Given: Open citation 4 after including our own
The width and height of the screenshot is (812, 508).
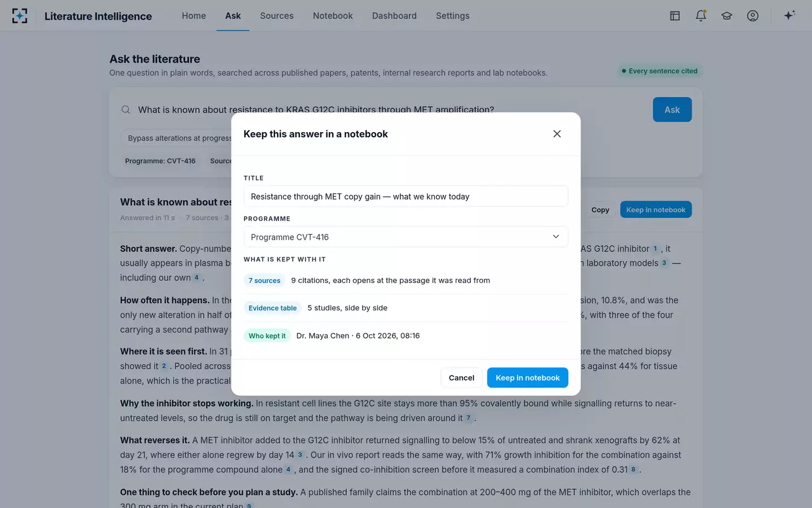Looking at the screenshot, I should [196, 278].
